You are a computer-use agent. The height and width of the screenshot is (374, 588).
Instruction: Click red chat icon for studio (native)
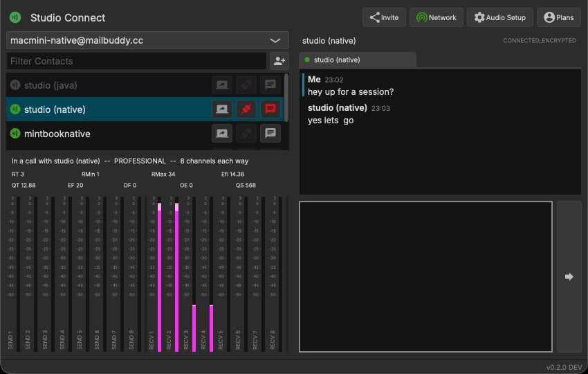point(270,109)
